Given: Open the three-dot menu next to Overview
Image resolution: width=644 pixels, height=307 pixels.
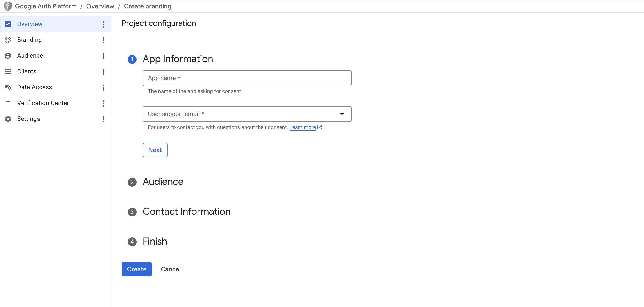Looking at the screenshot, I should click(x=104, y=24).
